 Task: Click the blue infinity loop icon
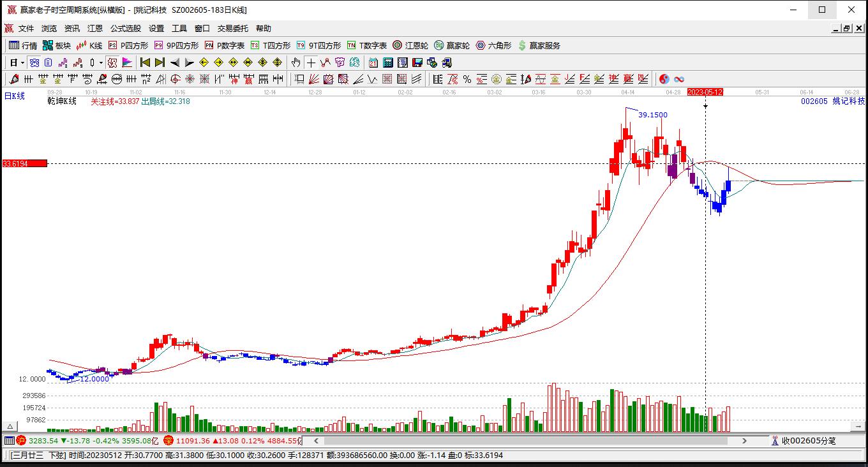tap(679, 79)
